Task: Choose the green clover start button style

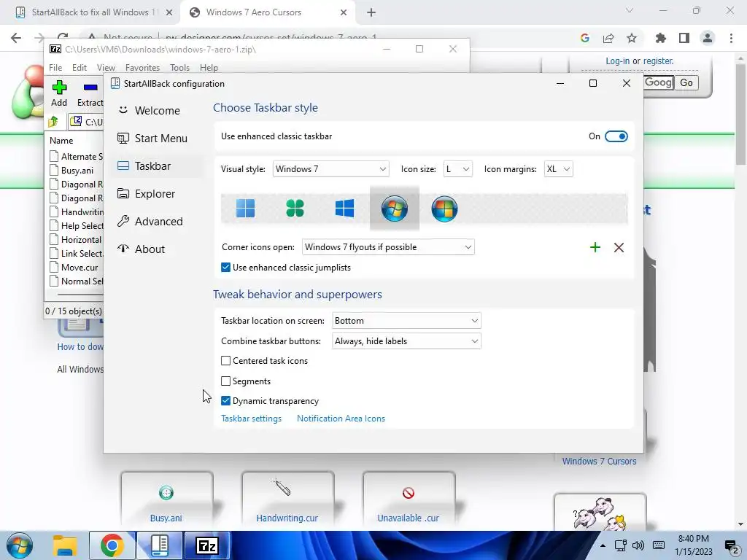Action: pos(295,209)
